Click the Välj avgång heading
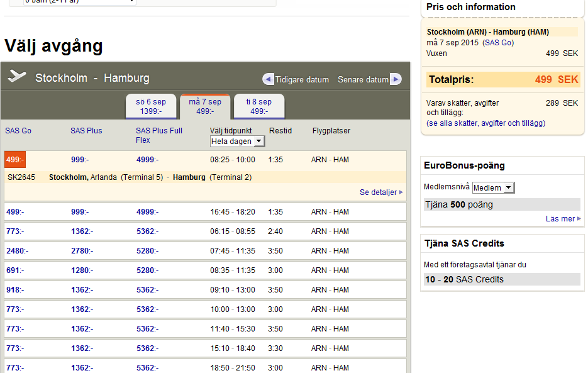 (x=53, y=46)
